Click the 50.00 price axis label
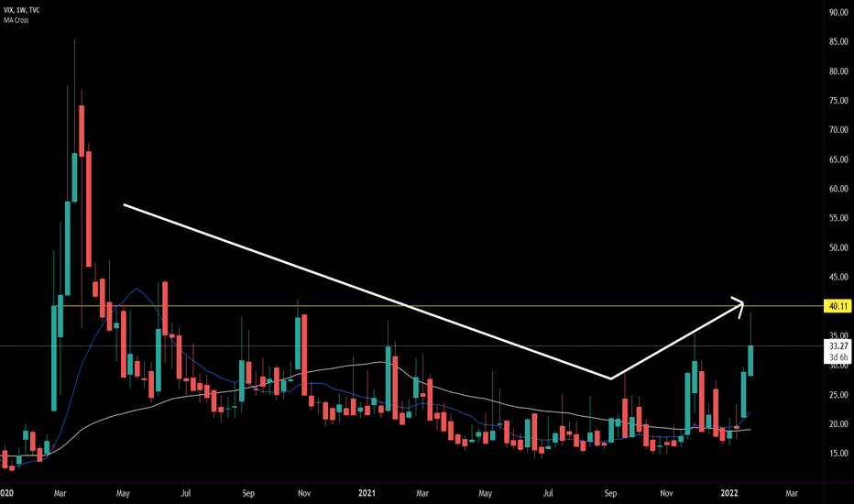This screenshot has height=504, width=854. 838,247
